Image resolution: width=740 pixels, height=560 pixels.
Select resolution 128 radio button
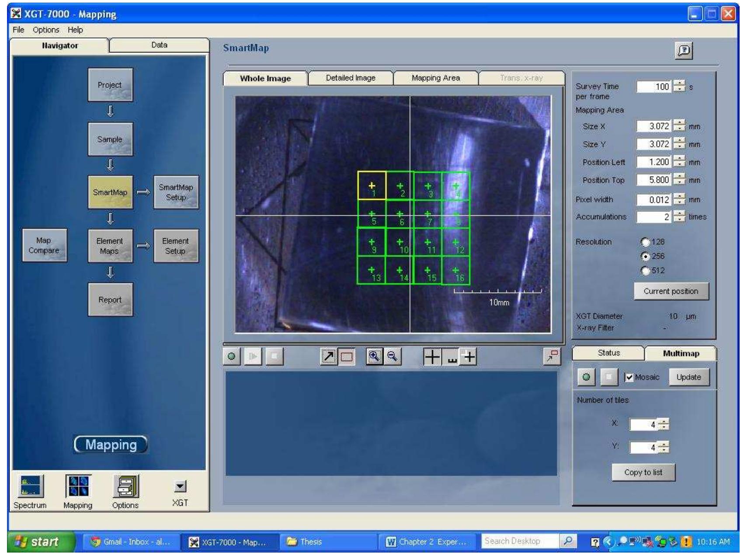(x=645, y=242)
